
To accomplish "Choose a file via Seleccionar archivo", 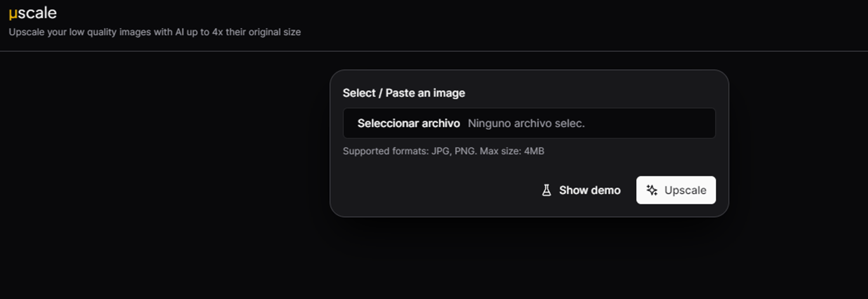I will 409,123.
